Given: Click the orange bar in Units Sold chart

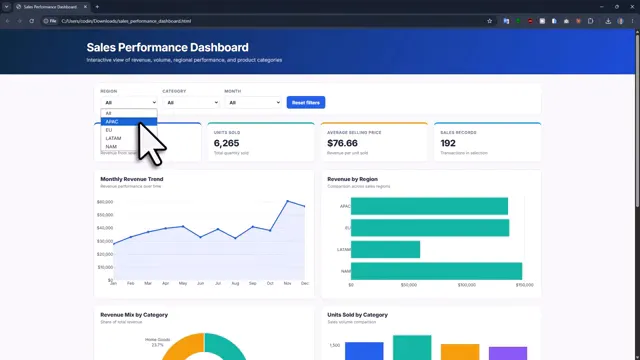Looking at the screenshot, I should [x=460, y=352].
